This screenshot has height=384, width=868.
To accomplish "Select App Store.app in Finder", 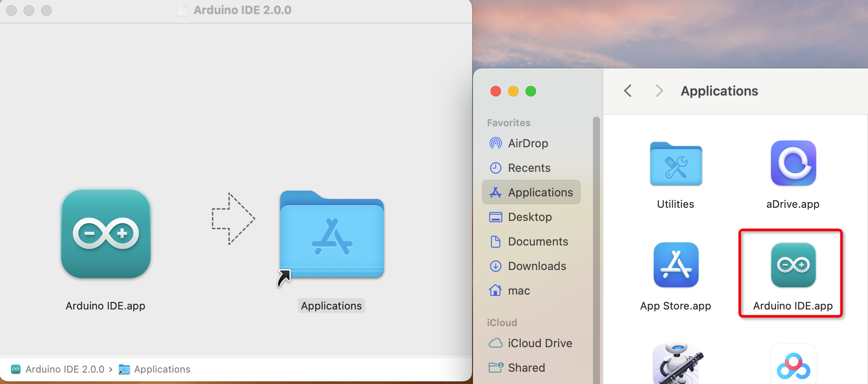I will [676, 265].
